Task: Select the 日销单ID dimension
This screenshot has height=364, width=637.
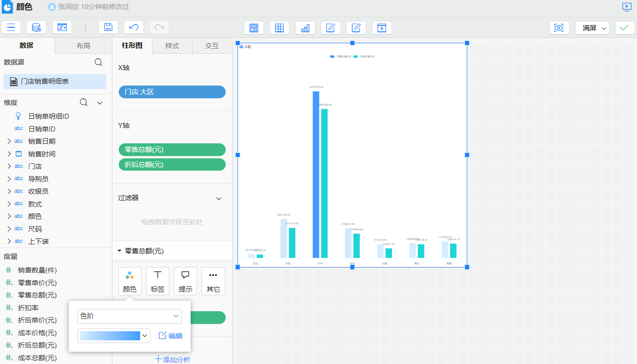Action: [x=42, y=129]
